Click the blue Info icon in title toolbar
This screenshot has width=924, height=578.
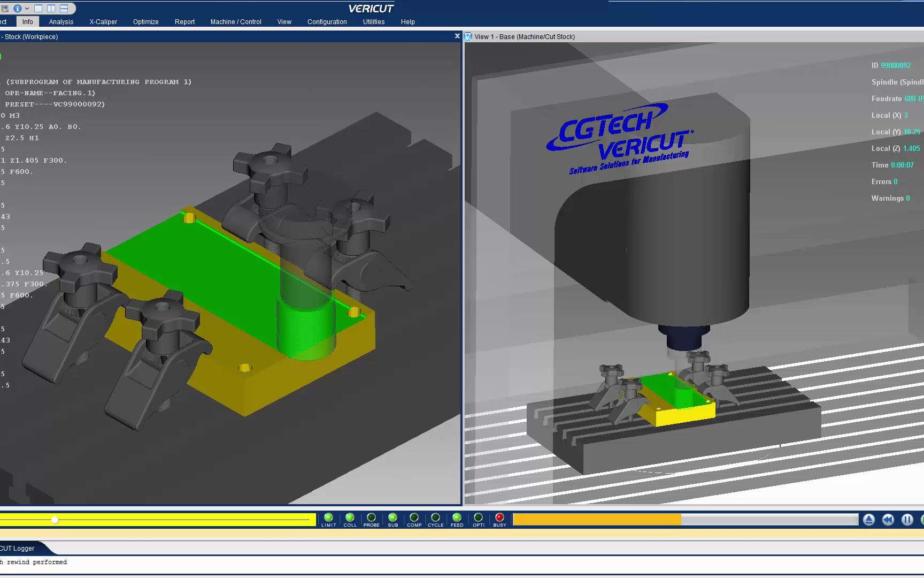pos(18,8)
